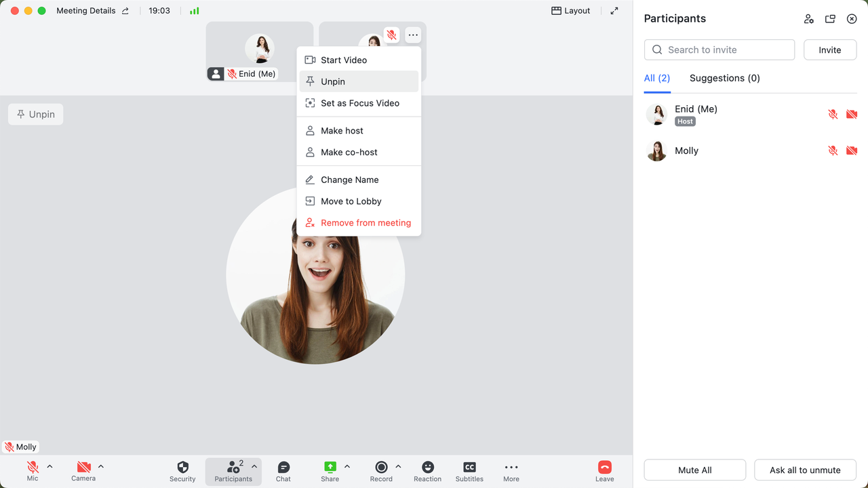Expand the Camera options arrow
This screenshot has height=488, width=868.
(x=101, y=466)
